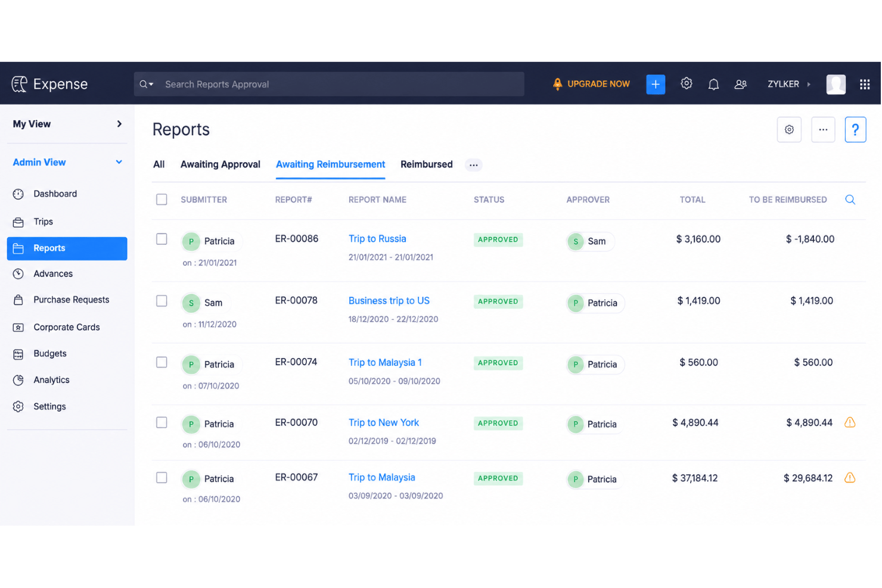Click the table search magnifier icon

coord(850,200)
